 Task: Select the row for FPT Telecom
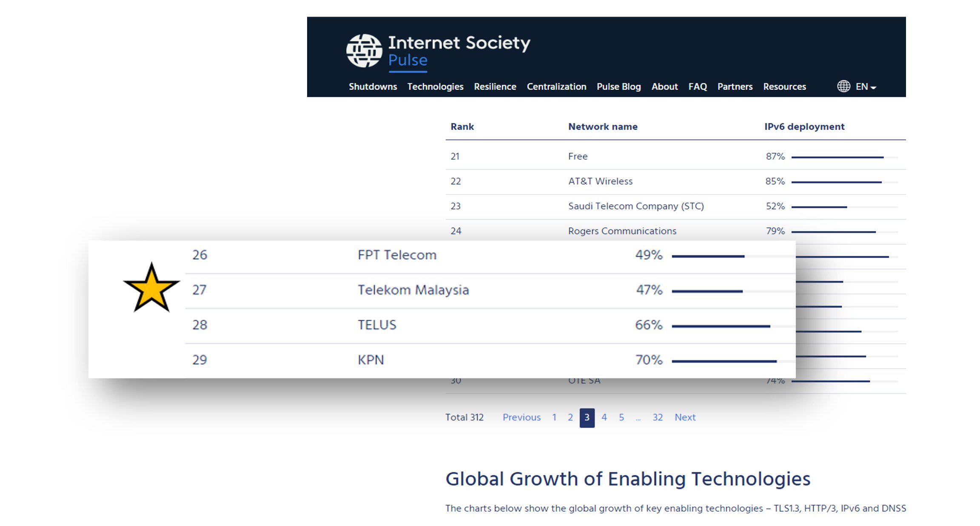click(x=396, y=255)
